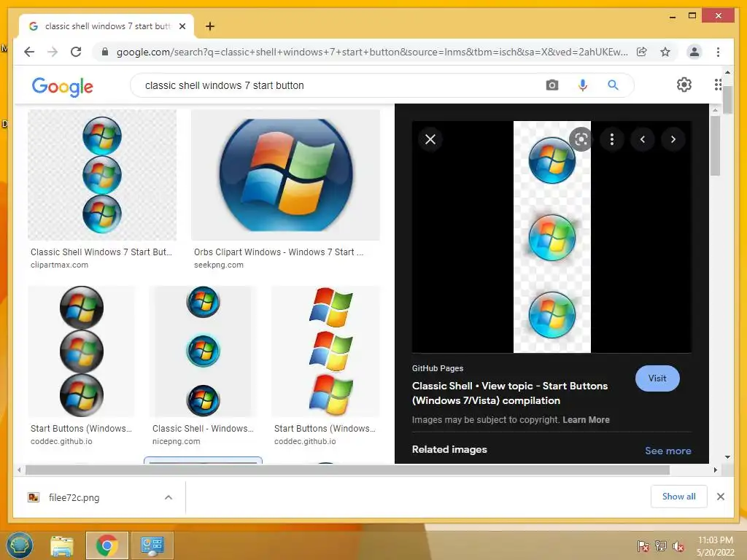747x560 pixels.
Task: Open the Start orb on taskbar
Action: point(20,545)
